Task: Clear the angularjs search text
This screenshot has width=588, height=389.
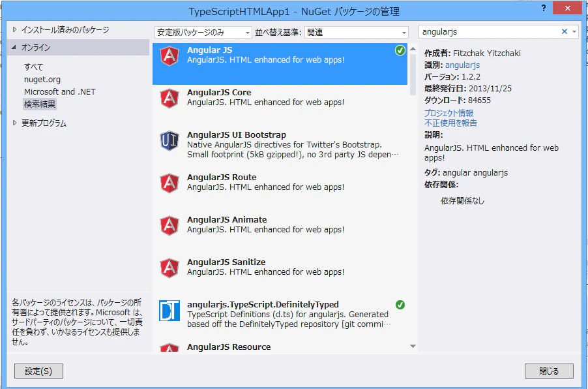Action: 565,31
